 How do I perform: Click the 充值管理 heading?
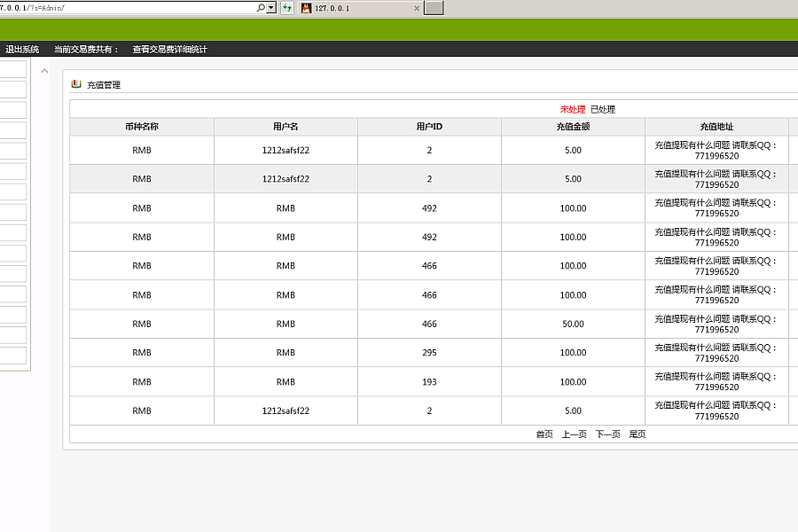pos(104,85)
